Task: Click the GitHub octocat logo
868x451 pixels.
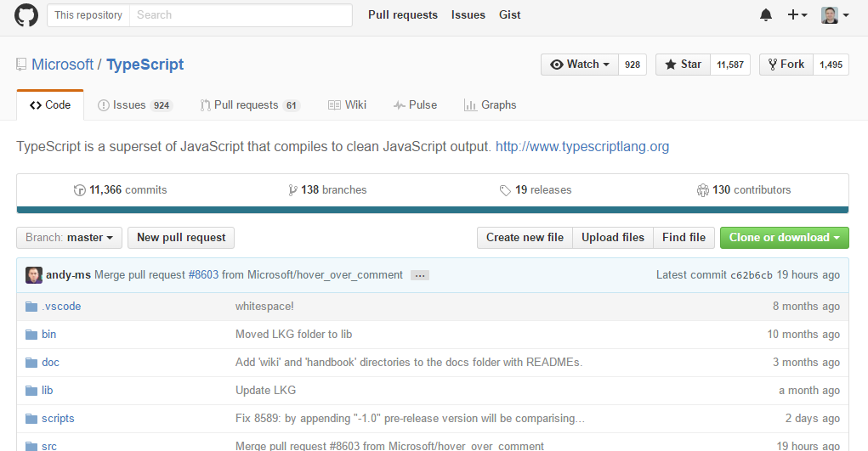Action: [26, 15]
